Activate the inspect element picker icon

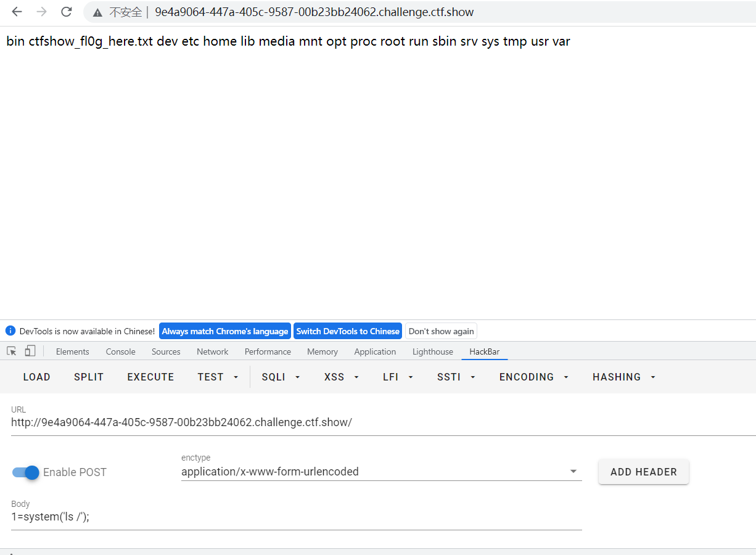tap(12, 351)
